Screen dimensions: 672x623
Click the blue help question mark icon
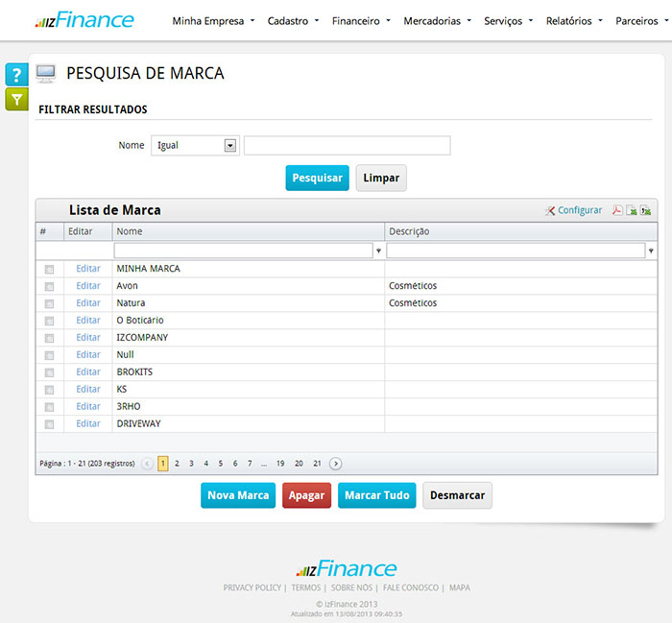click(x=16, y=75)
